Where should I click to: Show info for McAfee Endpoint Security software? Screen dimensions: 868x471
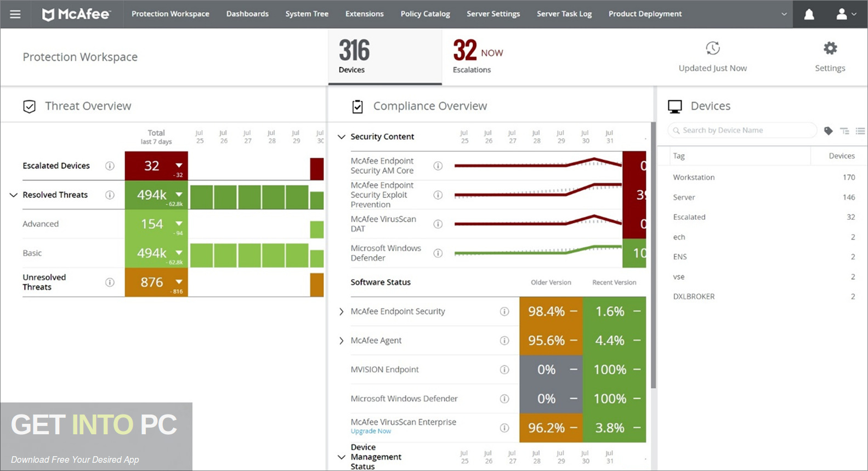tap(504, 311)
